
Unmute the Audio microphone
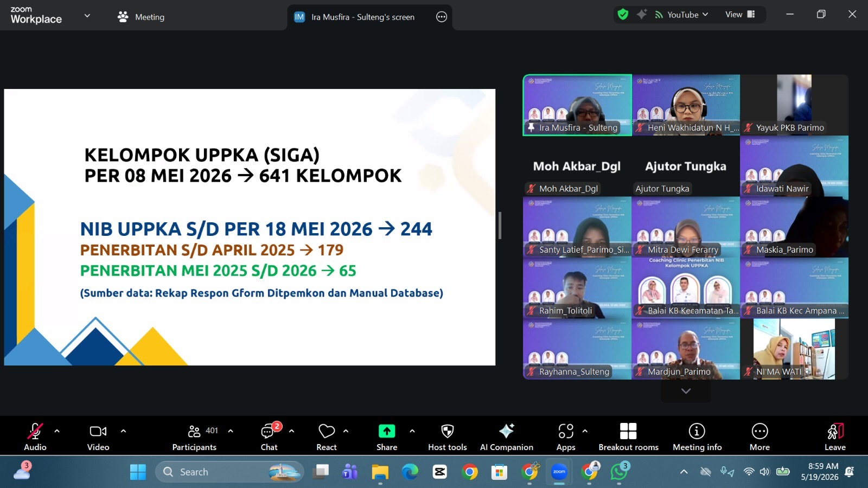pos(35,431)
